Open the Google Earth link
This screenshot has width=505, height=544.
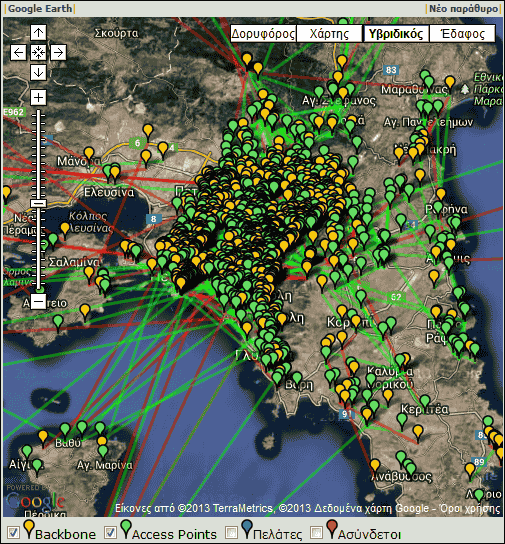coord(40,8)
